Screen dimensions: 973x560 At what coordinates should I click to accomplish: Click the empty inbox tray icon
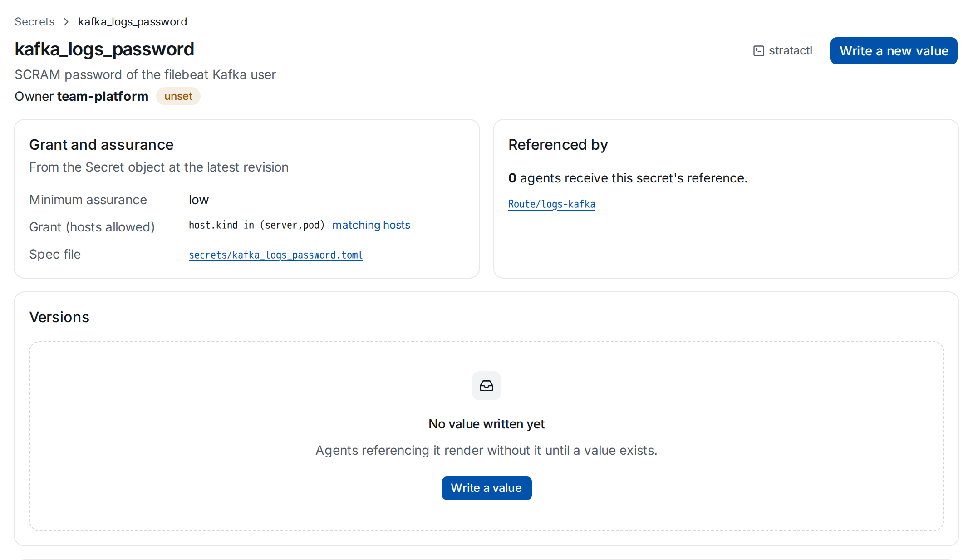[486, 386]
